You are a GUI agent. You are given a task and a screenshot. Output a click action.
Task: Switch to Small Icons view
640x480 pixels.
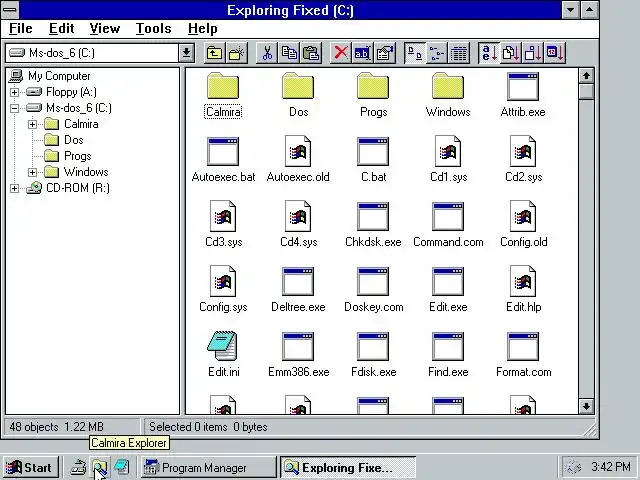tap(437, 53)
